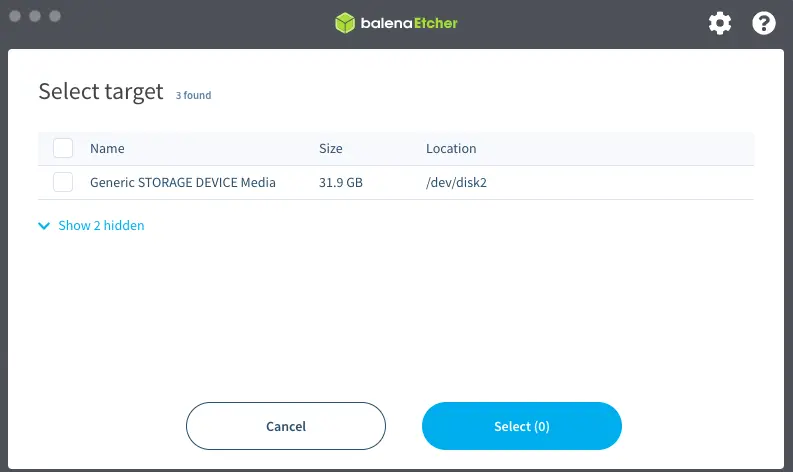Maximize the window with the third title bar dot
This screenshot has height=472, width=793.
pyautogui.click(x=55, y=17)
